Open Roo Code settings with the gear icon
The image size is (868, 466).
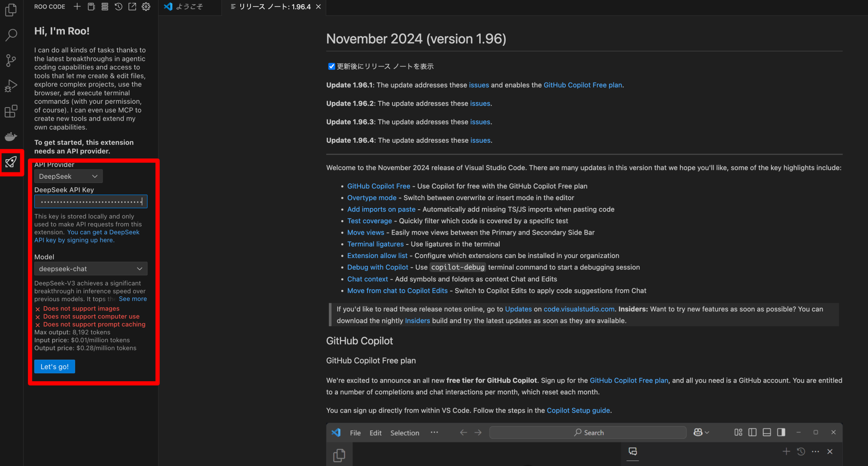(146, 6)
